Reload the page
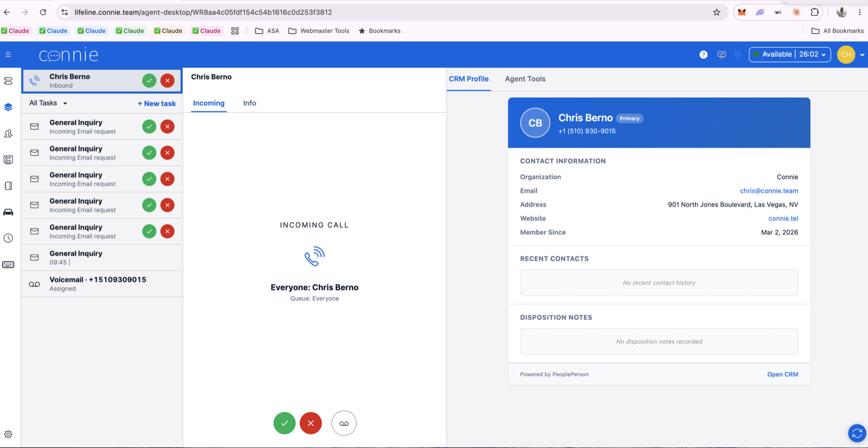 coord(43,12)
